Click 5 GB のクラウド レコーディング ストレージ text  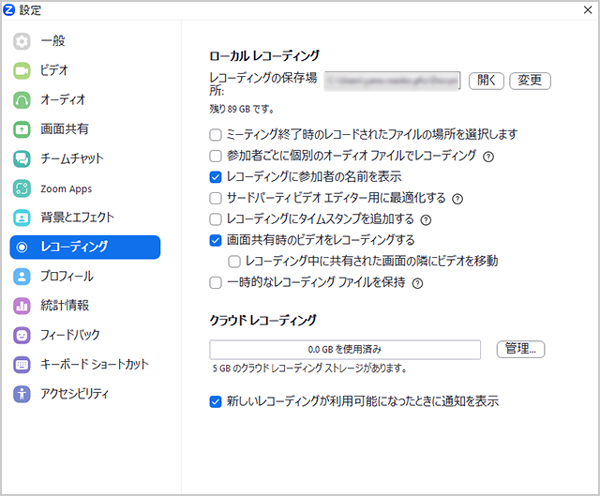309,369
